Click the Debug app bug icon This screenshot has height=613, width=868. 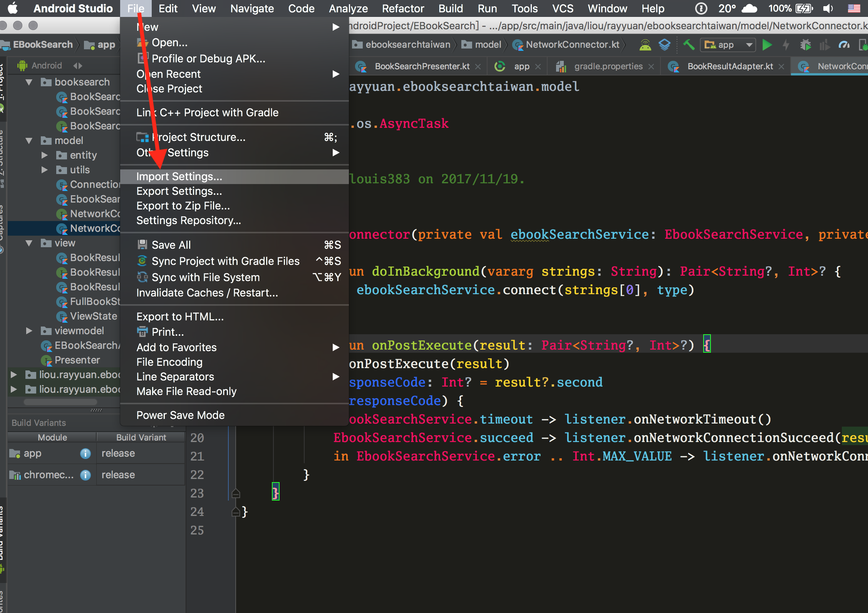click(805, 45)
